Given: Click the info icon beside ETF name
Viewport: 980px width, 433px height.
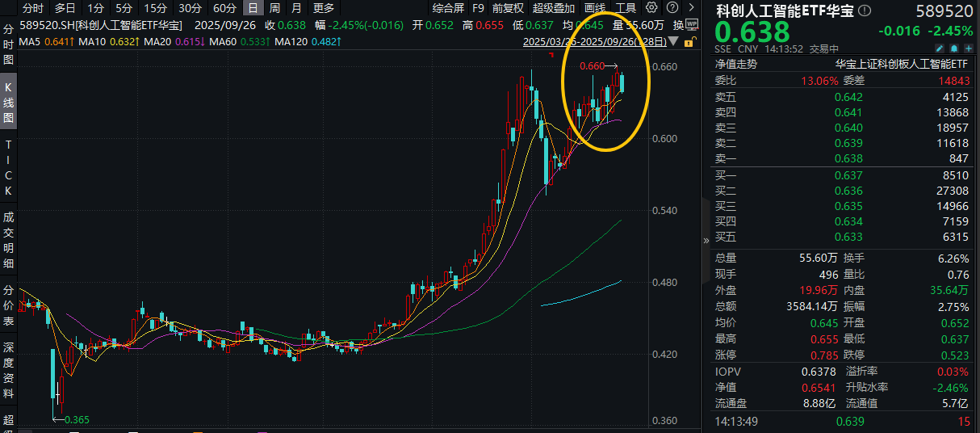Looking at the screenshot, I should pos(865,11).
